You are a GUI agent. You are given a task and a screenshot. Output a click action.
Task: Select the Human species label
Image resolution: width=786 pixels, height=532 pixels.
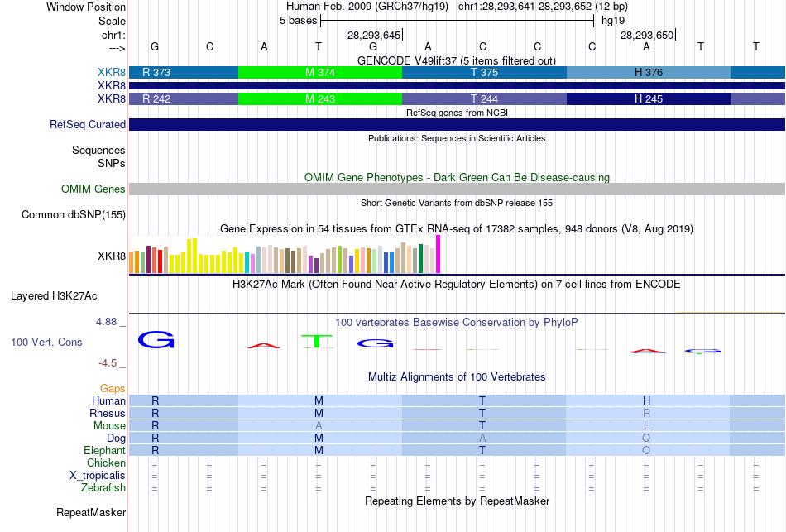click(x=108, y=400)
